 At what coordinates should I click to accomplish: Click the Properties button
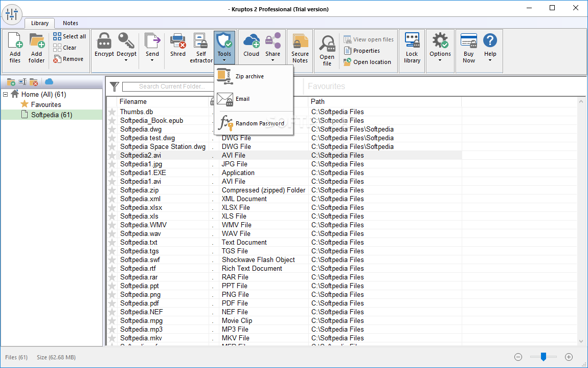pos(362,51)
